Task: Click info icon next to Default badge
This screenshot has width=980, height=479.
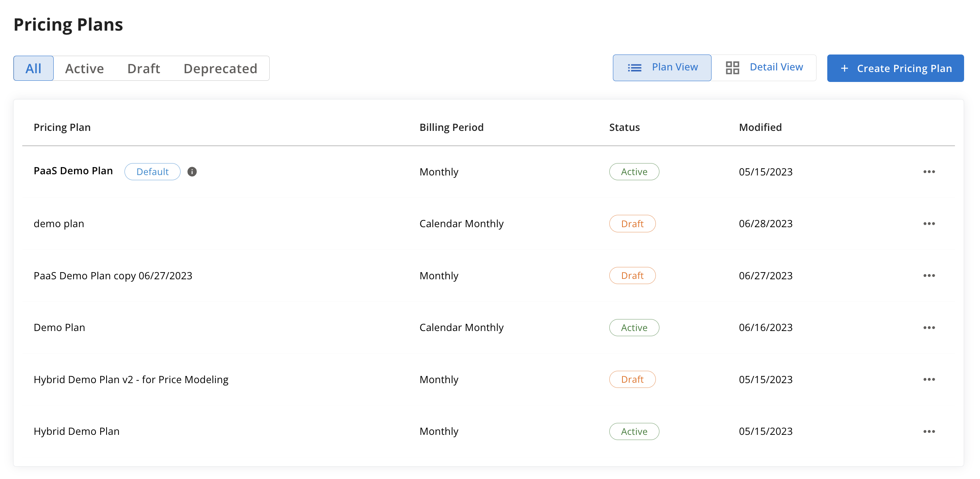Action: 192,171
